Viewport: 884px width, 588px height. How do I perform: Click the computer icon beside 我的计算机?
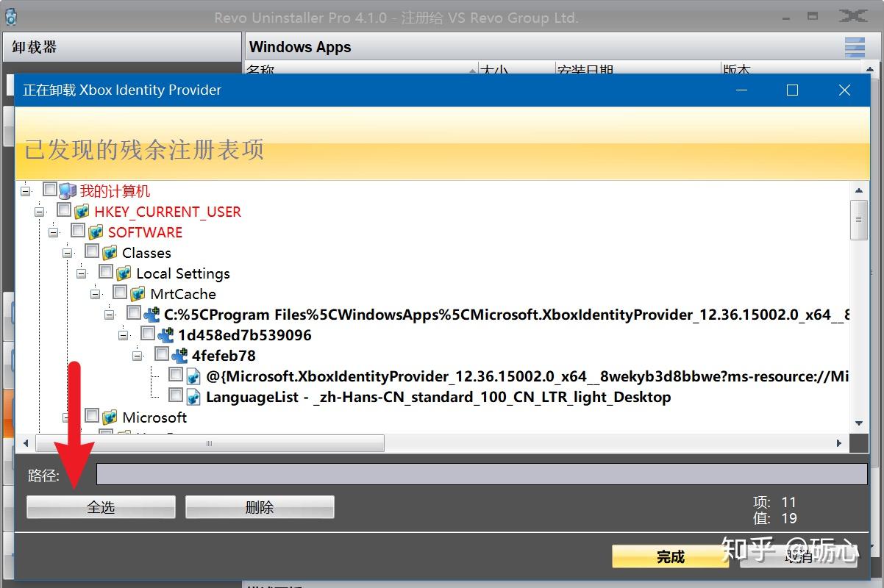[68, 191]
